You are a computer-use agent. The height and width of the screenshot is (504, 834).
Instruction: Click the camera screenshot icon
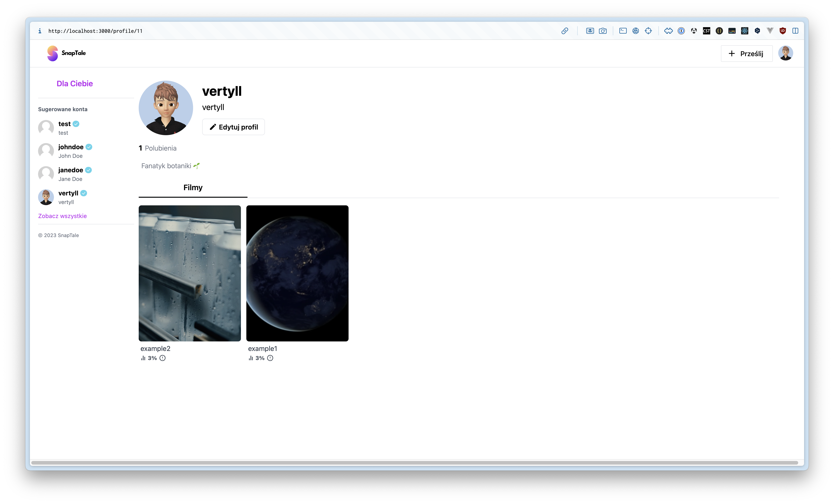[602, 31]
